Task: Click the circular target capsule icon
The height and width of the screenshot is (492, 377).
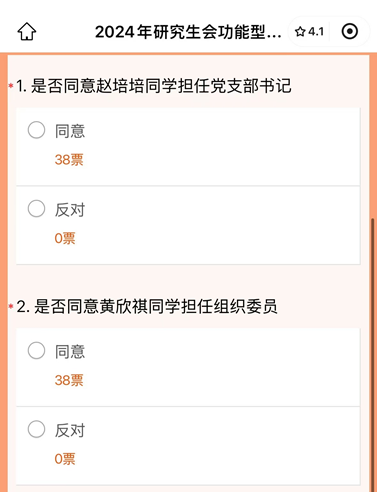Action: (350, 32)
